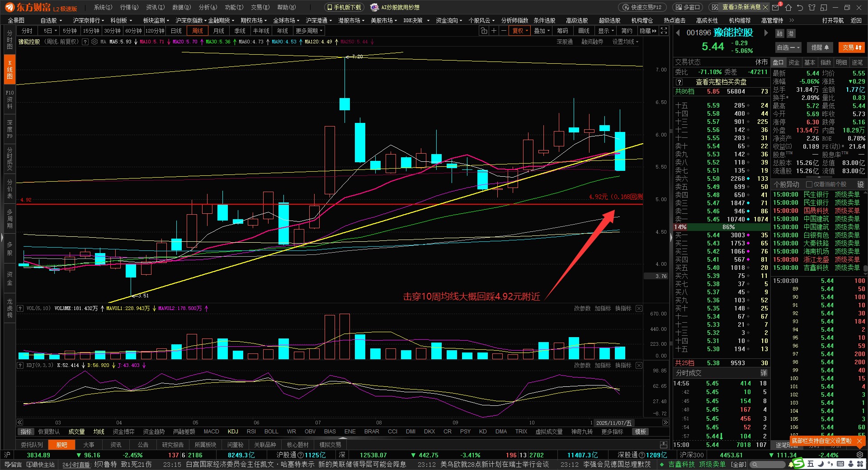Screen dimensions: 868x470
Task: Close the KDJ indicator panel
Action: [639, 365]
